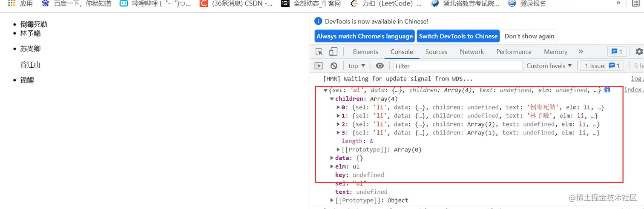
Task: Expand child item 3 with Array(1)
Action: coord(339,133)
